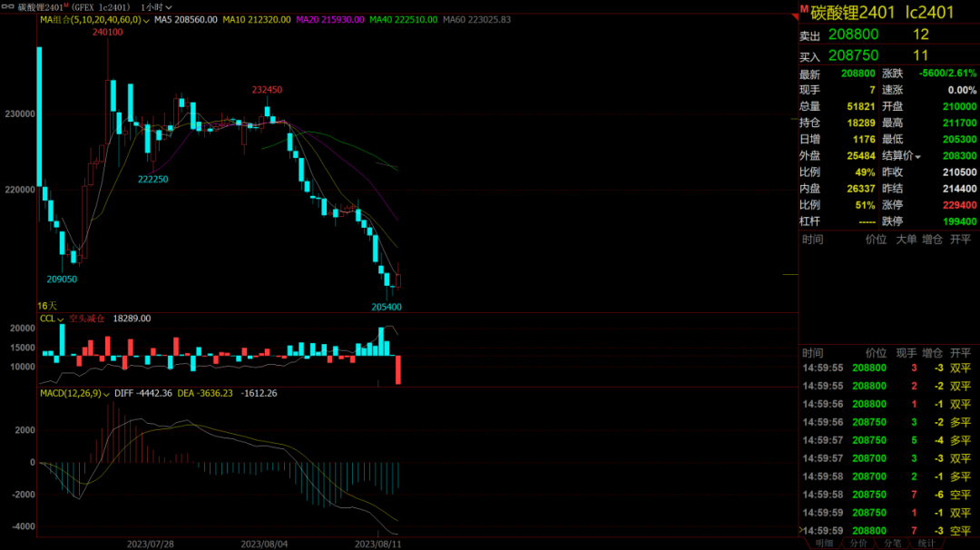Screen dimensions: 980x550
Task: Open the CCL indicator dropdown
Action: [x=61, y=319]
